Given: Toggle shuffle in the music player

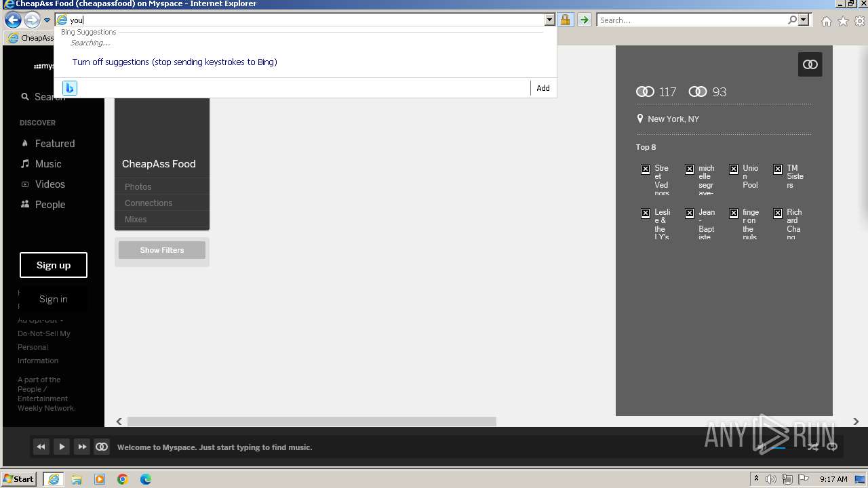Looking at the screenshot, I should [812, 447].
